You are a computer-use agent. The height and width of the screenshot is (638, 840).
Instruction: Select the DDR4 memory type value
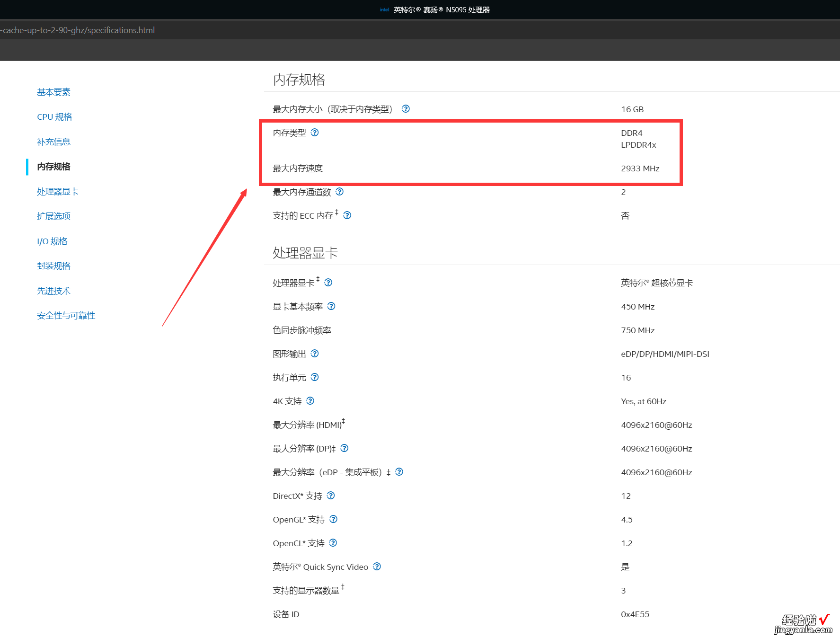coord(632,133)
